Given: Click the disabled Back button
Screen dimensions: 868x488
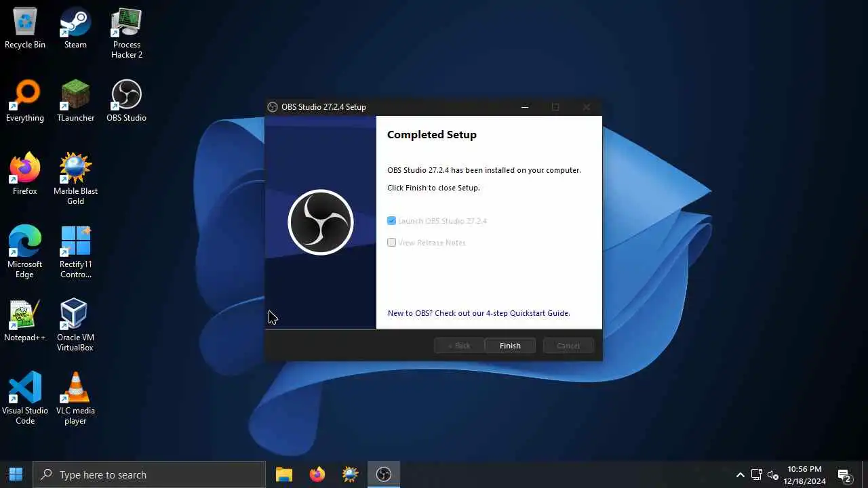Looking at the screenshot, I should [459, 346].
